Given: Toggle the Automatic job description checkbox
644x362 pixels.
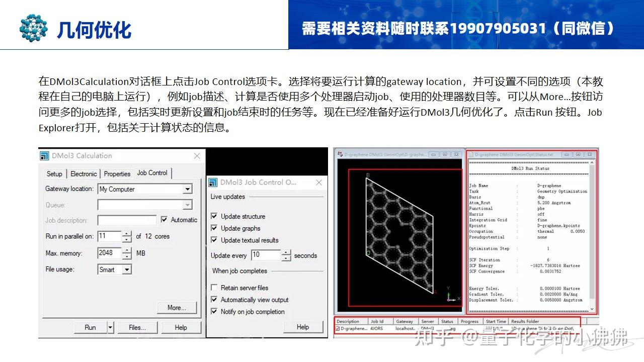Looking at the screenshot, I should (165, 220).
